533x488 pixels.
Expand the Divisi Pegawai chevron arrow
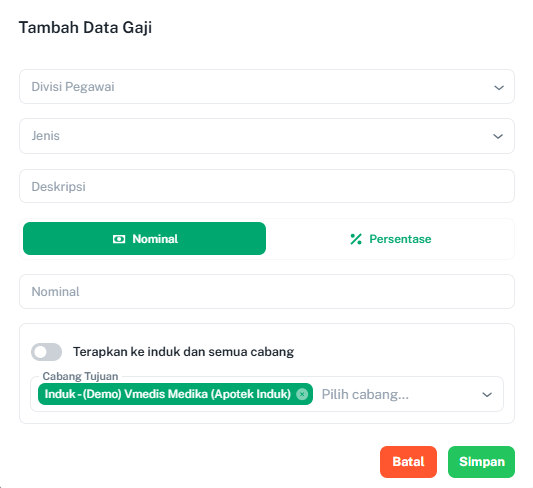(x=499, y=88)
